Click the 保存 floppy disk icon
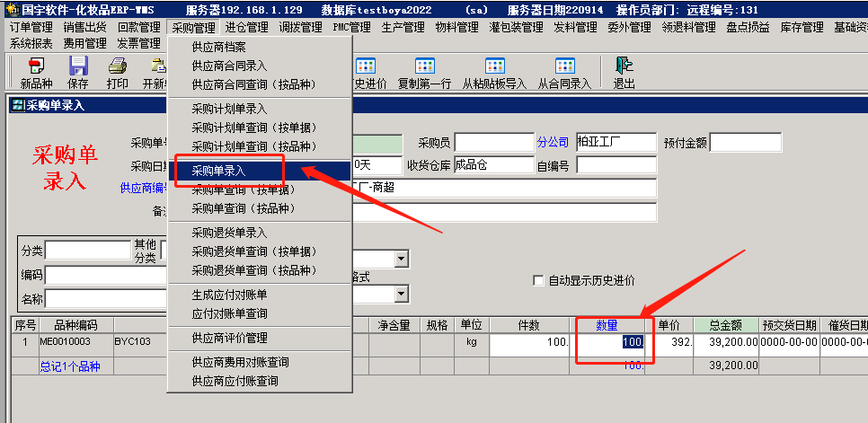868x423 pixels. 78,66
